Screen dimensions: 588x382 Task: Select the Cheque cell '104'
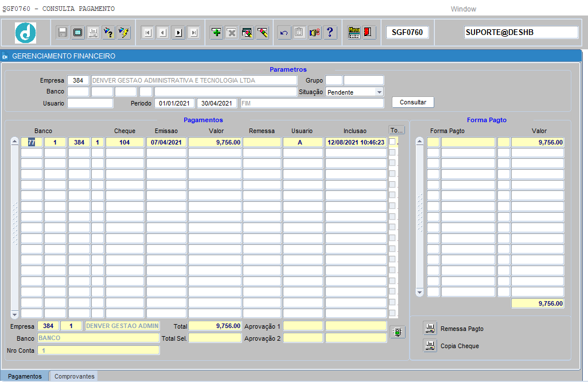124,142
